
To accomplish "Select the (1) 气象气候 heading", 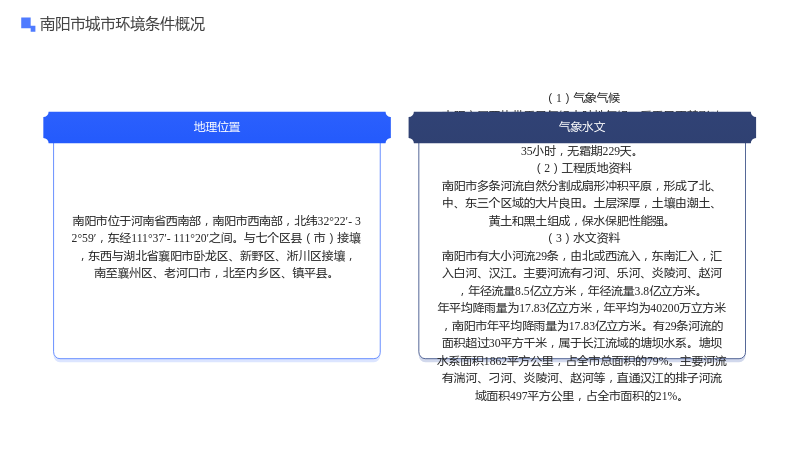I will [x=582, y=98].
